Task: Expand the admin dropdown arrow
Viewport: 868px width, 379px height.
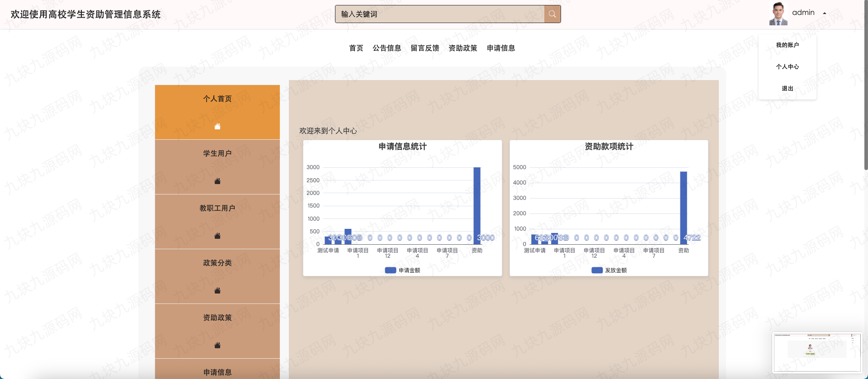Action: point(825,13)
